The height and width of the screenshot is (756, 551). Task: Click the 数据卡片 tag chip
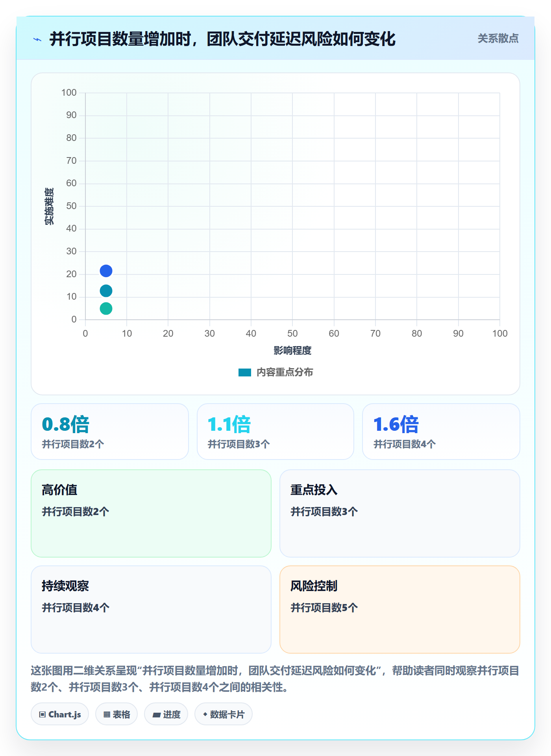coord(224,714)
